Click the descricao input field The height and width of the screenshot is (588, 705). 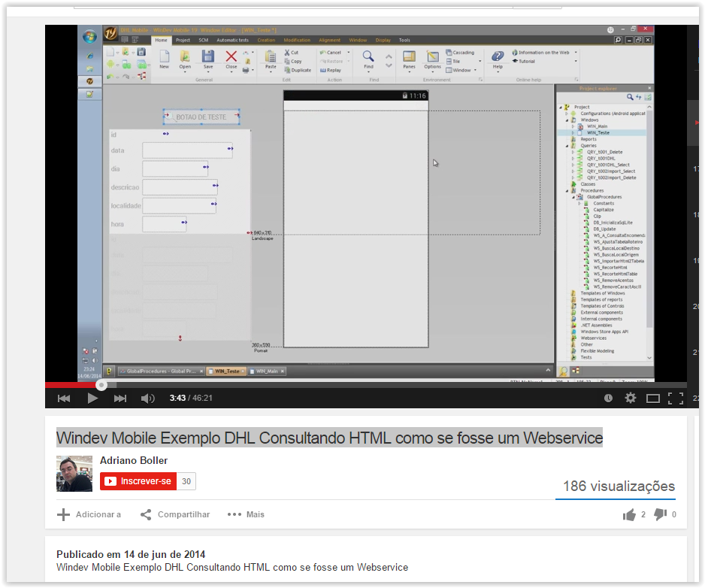tap(180, 187)
